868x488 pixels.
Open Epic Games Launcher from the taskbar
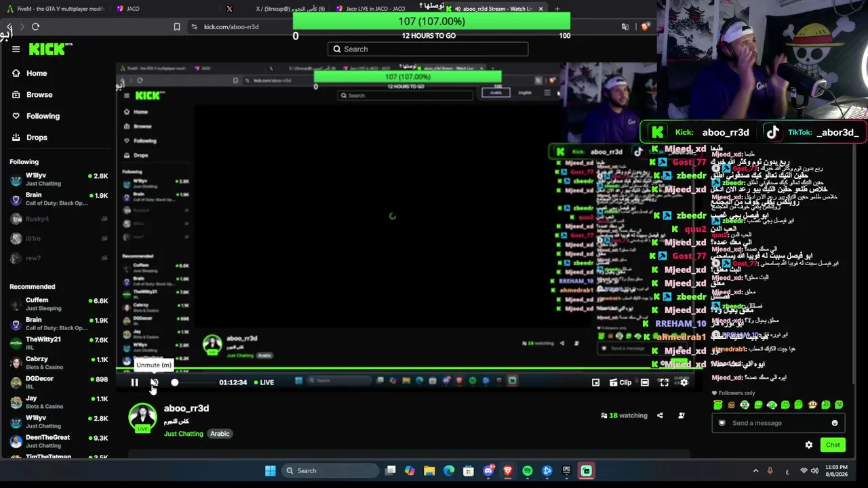[x=567, y=471]
